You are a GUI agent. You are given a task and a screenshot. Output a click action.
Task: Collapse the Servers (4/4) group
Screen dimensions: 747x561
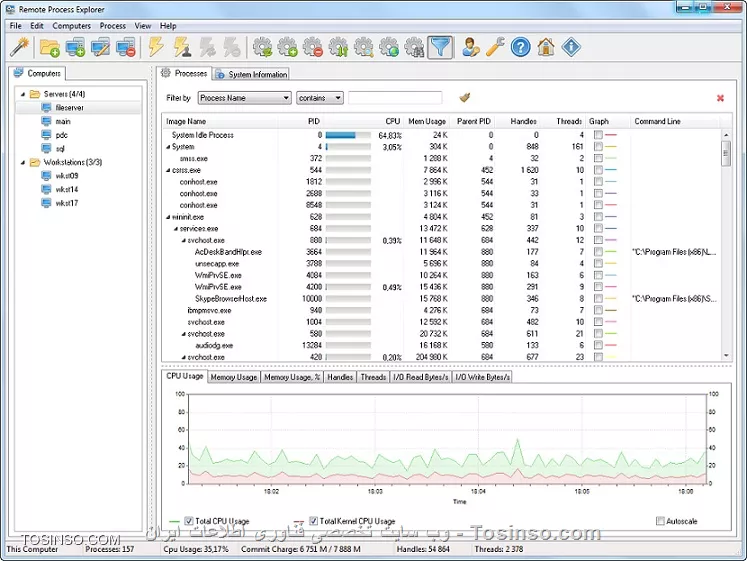tap(23, 94)
